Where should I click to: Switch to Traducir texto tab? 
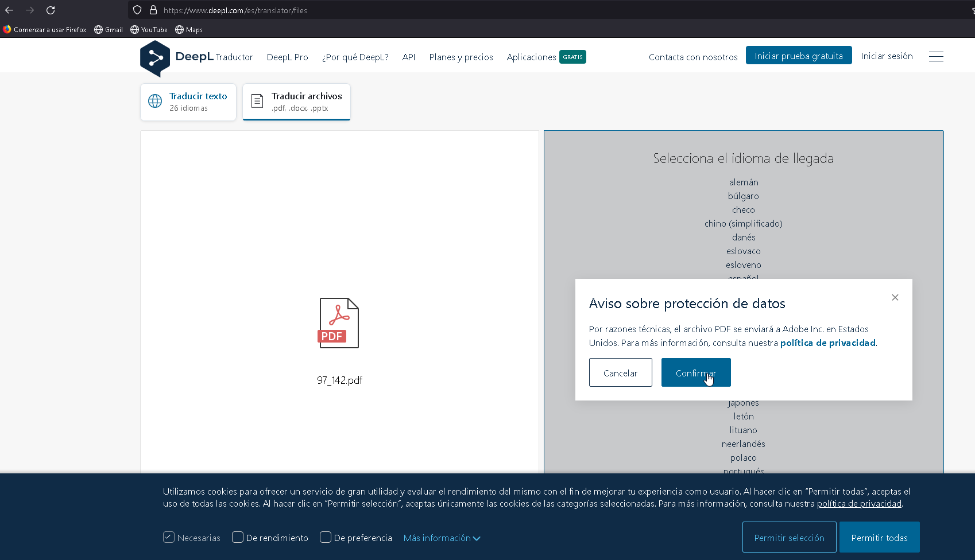pos(188,102)
